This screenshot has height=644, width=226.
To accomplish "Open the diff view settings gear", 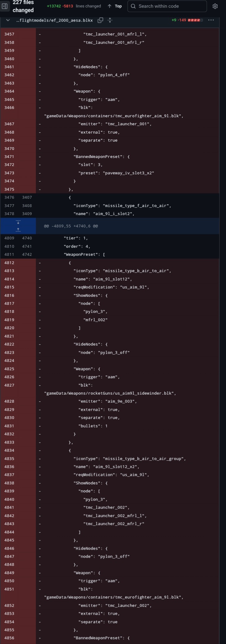I will point(215,6).
